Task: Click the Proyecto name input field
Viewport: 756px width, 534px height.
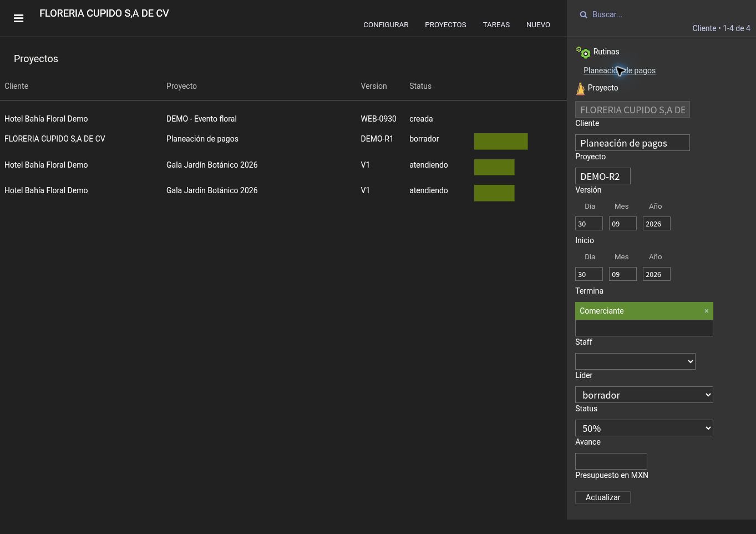Action: (x=632, y=143)
